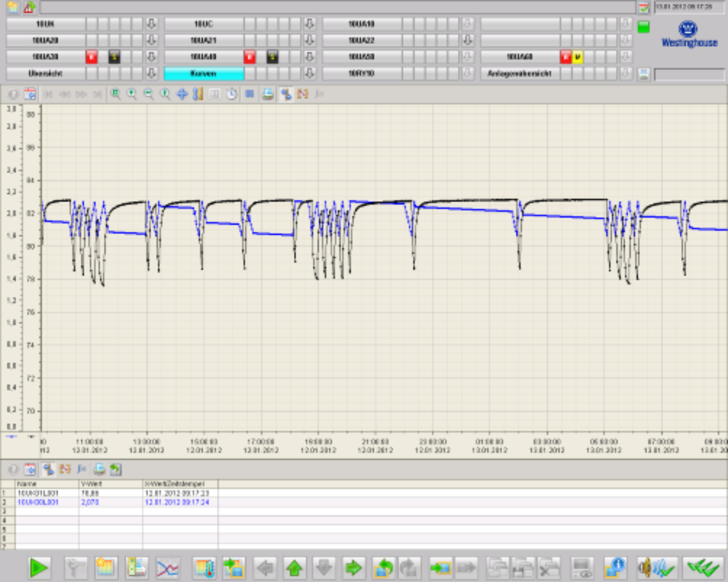The image size is (728, 582).
Task: Click the blue info icon in bottom toolbar
Action: tap(615, 567)
